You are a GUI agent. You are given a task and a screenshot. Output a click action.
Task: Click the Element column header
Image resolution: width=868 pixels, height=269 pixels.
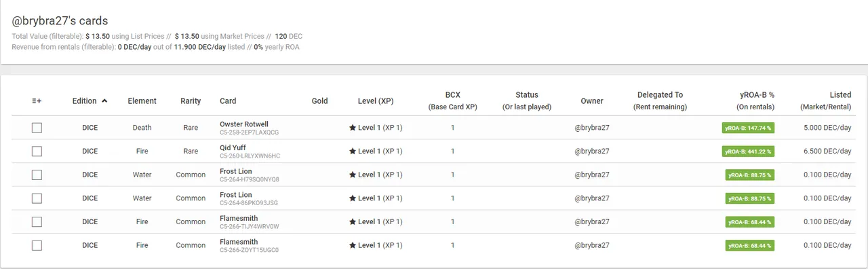pos(142,101)
